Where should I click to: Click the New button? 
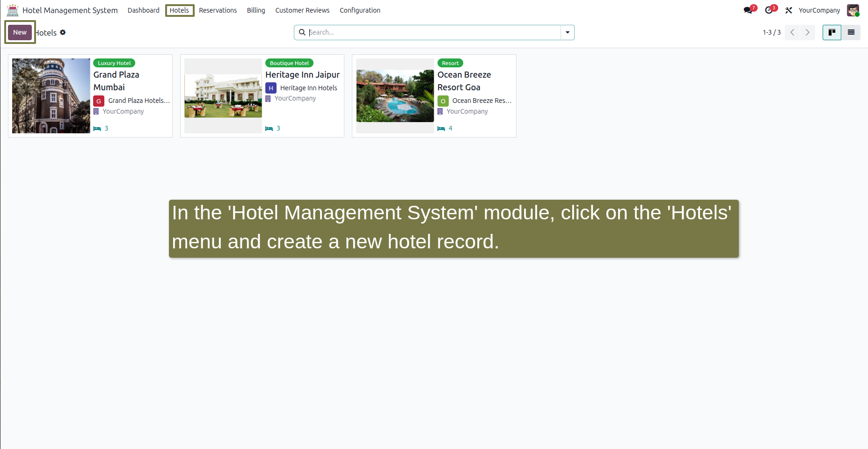click(20, 32)
